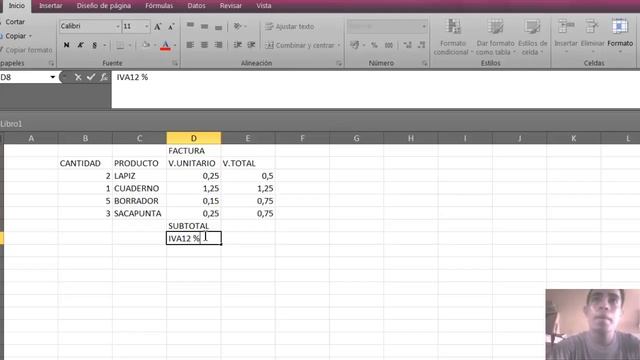Image resolution: width=640 pixels, height=360 pixels.
Task: Click the webcam video thumbnail
Action: click(x=593, y=324)
